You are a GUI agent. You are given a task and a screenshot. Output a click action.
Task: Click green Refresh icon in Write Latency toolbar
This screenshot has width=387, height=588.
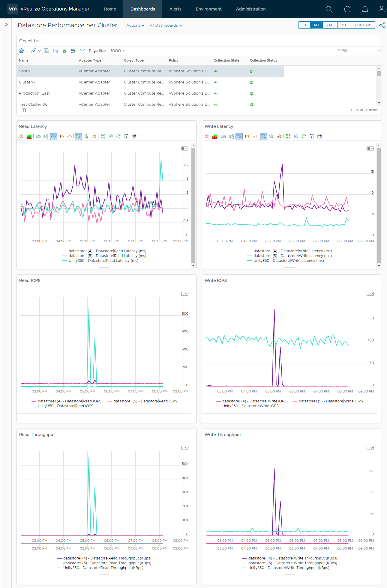pyautogui.click(x=304, y=136)
